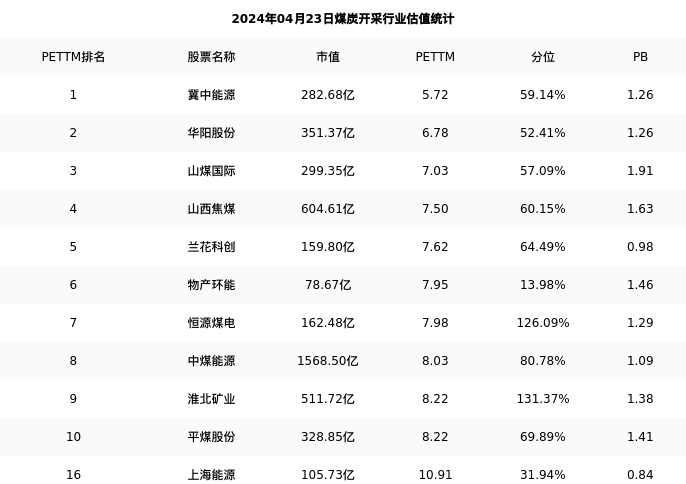Click the 物产环能 stock name
Image resolution: width=686 pixels, height=484 pixels.
point(211,285)
